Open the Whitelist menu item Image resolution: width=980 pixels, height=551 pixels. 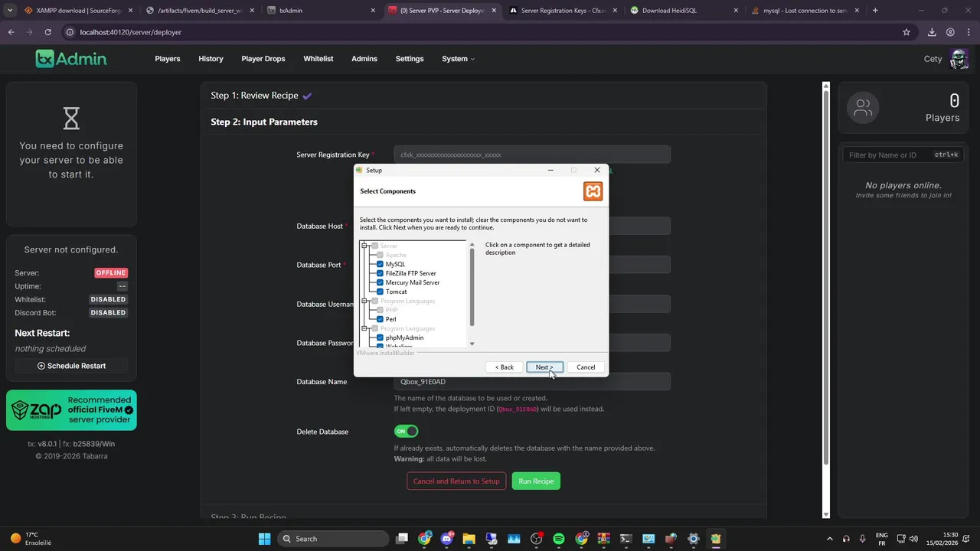[x=318, y=59]
